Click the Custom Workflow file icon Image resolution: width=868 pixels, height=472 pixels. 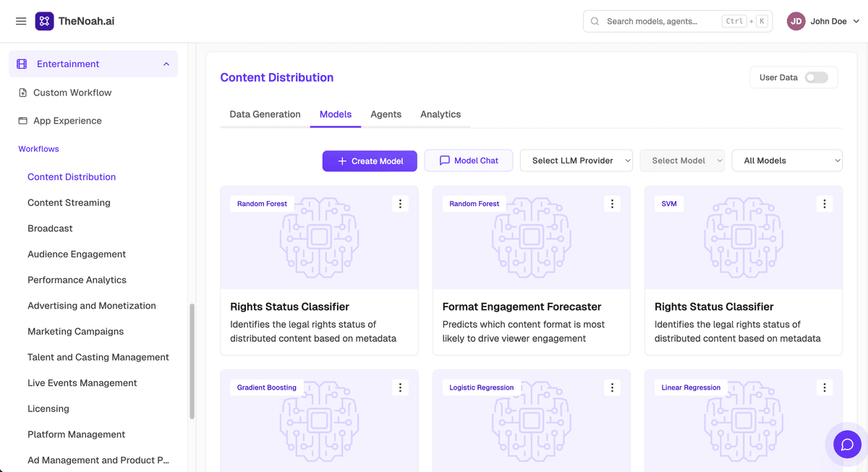(23, 93)
